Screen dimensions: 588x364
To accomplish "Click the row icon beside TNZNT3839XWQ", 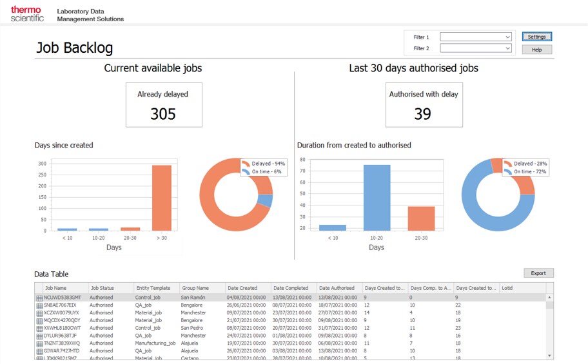I will coord(39,343).
